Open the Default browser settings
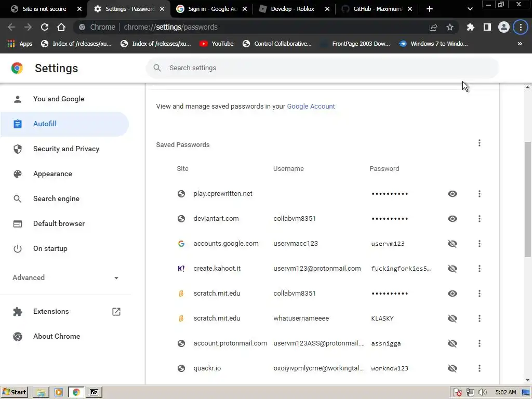Screen dimensions: 532x399 pos(64,223)
